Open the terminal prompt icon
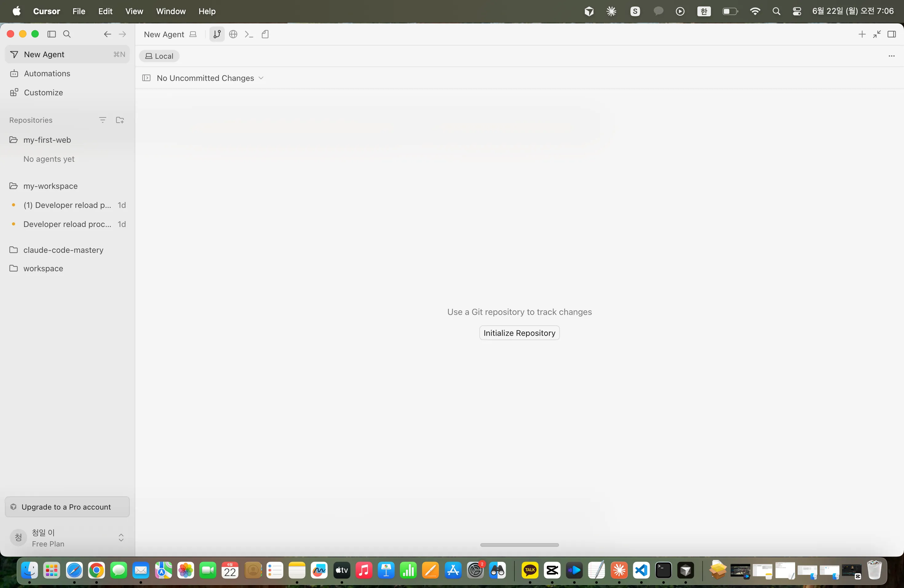 249,34
